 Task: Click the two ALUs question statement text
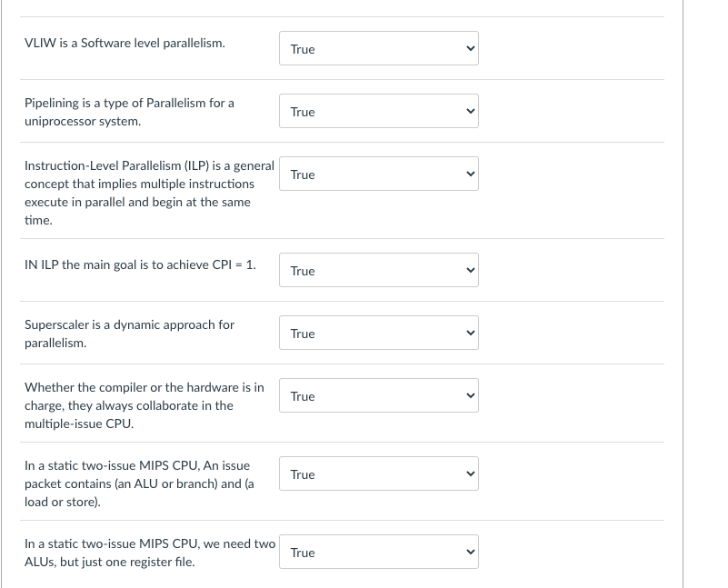(149, 553)
